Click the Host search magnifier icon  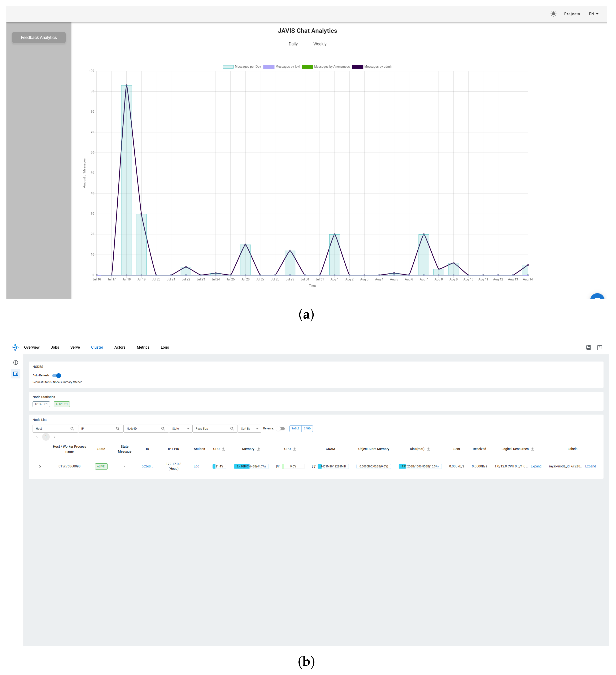(72, 429)
